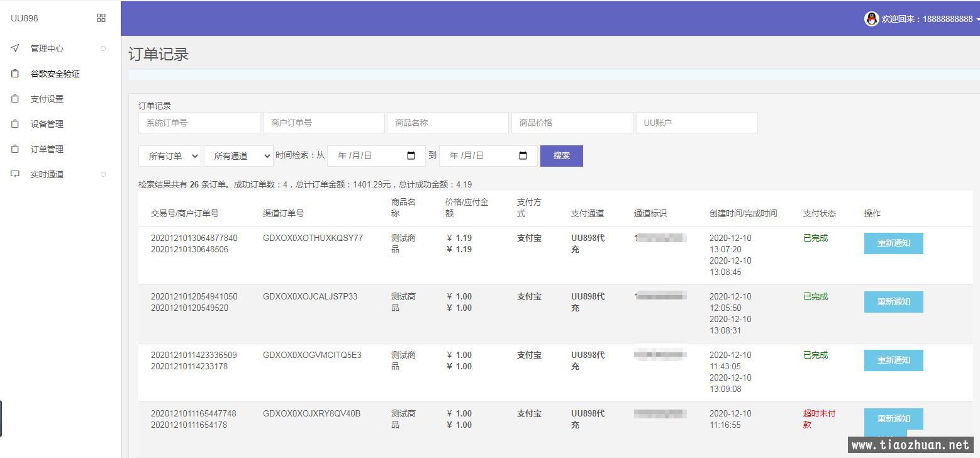
Task: Open 实时通道 menu item
Action: (x=47, y=174)
